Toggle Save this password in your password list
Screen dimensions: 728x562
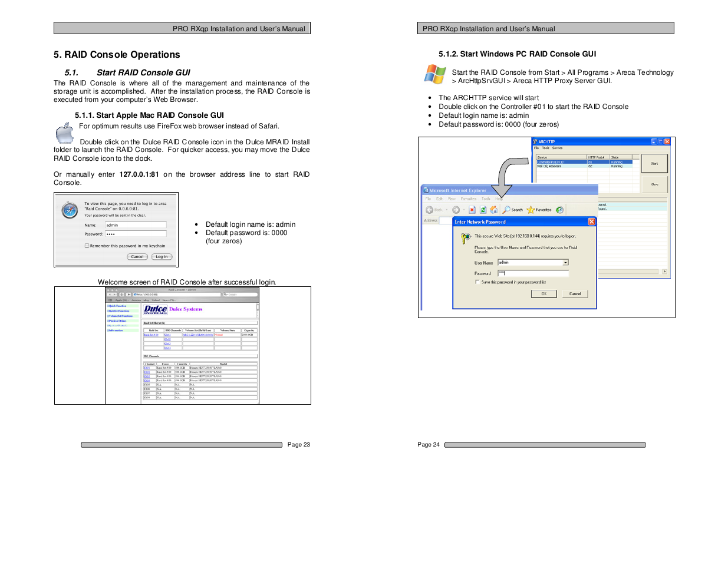click(477, 282)
